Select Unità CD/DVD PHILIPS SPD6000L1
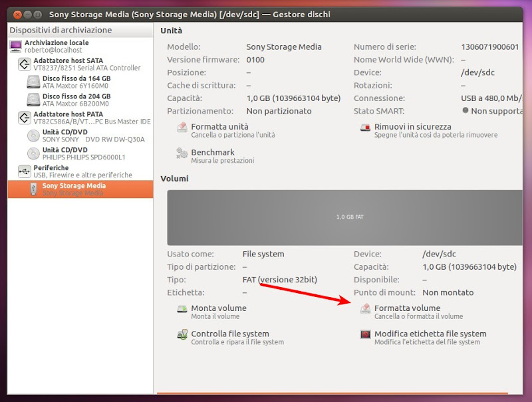 (80, 153)
